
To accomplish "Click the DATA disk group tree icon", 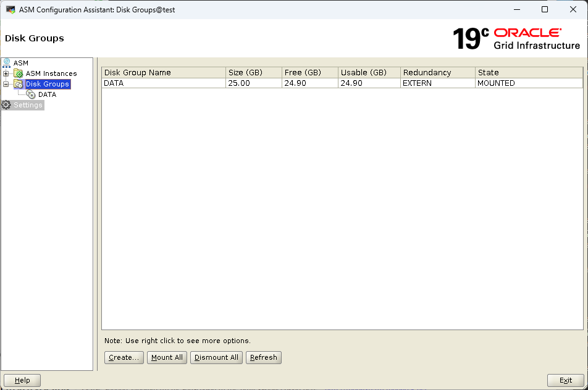I will tap(31, 94).
